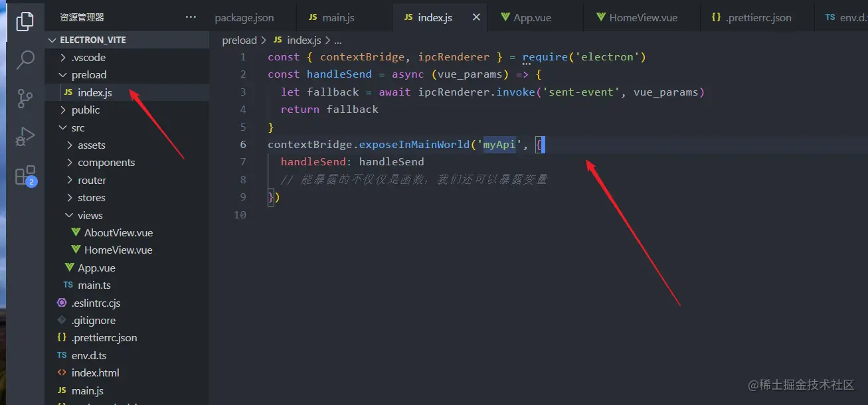Click 'handleSend: handleSend' on line 7
868x405 pixels.
(352, 162)
